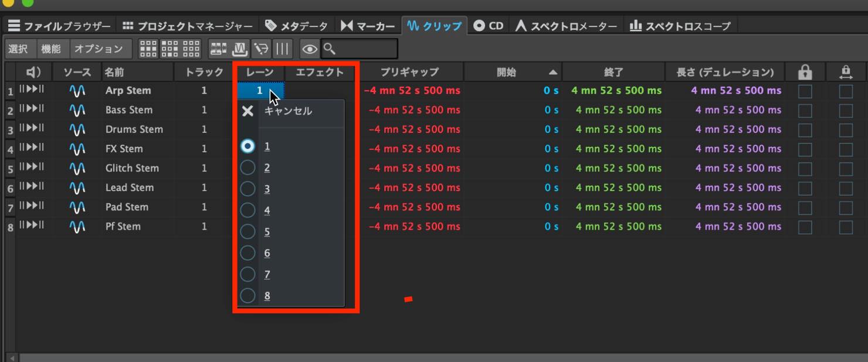This screenshot has height=362, width=868.
Task: Select lane 6 radio button in dropdown
Action: click(x=248, y=253)
